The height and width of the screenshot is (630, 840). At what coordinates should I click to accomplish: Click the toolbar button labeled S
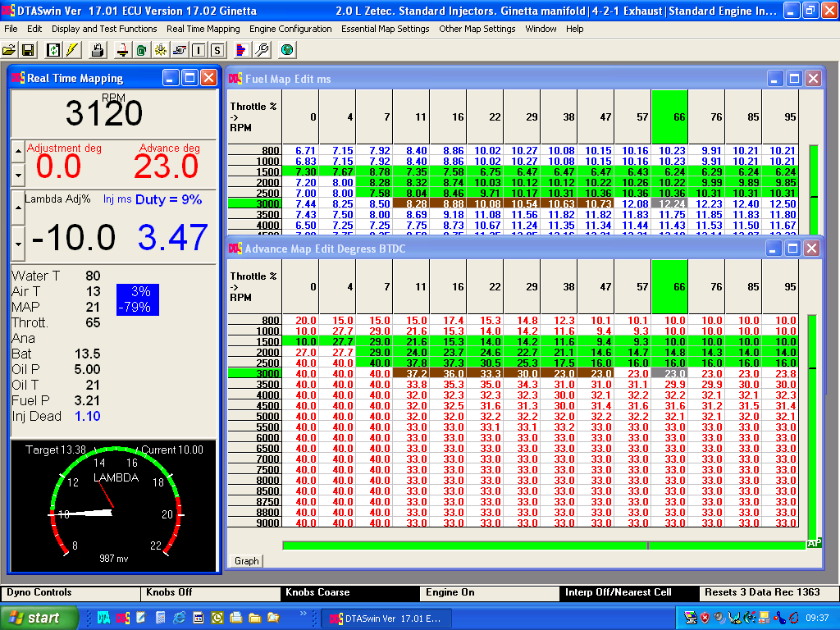pos(217,50)
